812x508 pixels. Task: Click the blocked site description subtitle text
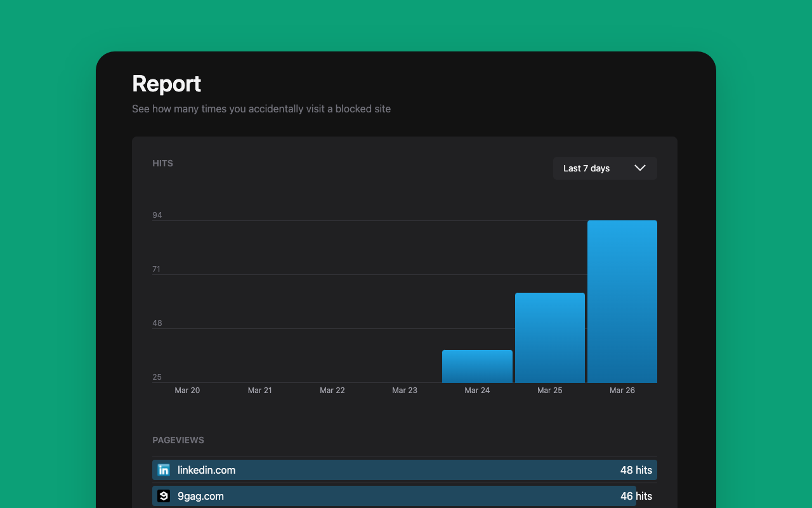tap(261, 109)
